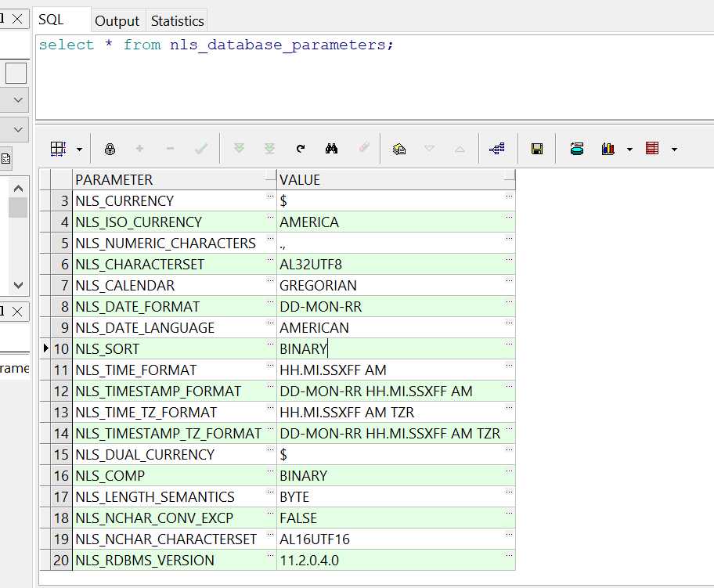The image size is (714, 588).
Task: Select the AMERICAN value cell
Action: (395, 328)
